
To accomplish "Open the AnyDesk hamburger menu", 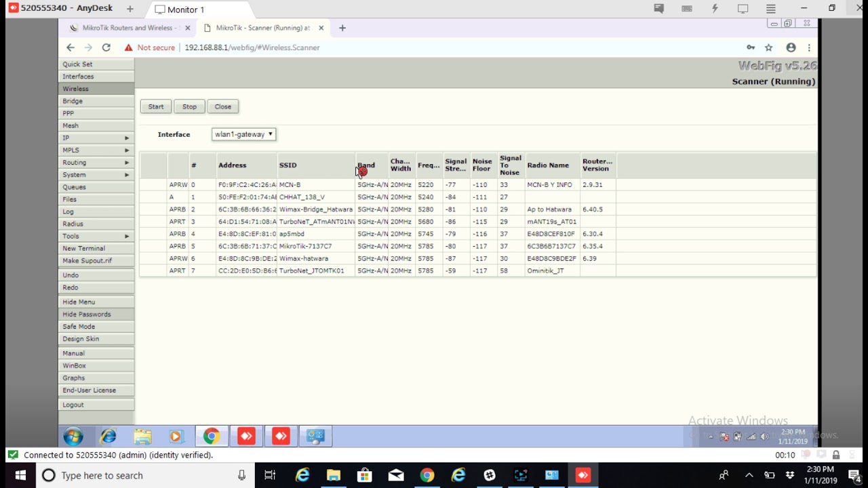I will pyautogui.click(x=771, y=9).
